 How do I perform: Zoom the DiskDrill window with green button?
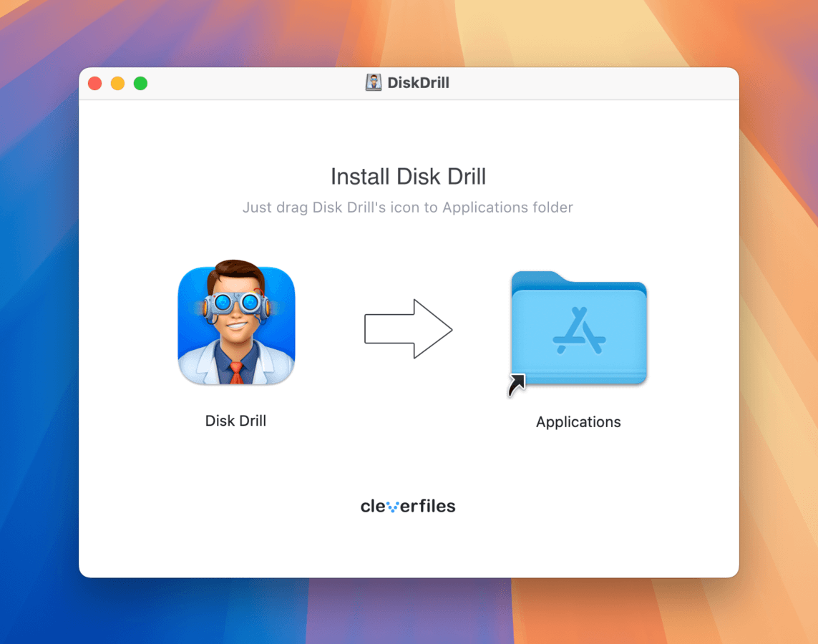pos(140,84)
